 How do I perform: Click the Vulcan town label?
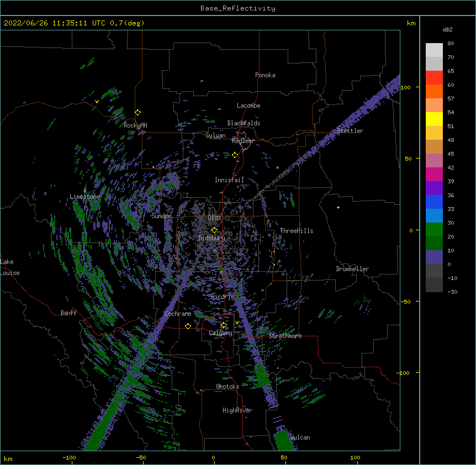pyautogui.click(x=300, y=437)
